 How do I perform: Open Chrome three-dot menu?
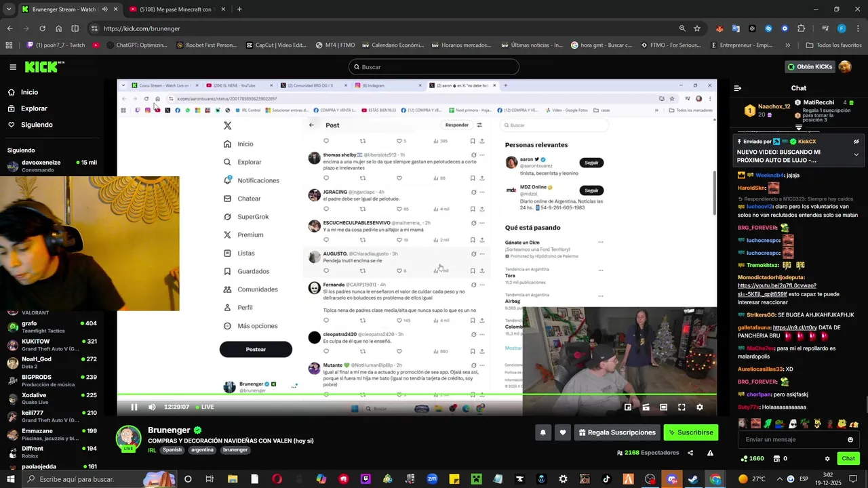pyautogui.click(x=857, y=28)
